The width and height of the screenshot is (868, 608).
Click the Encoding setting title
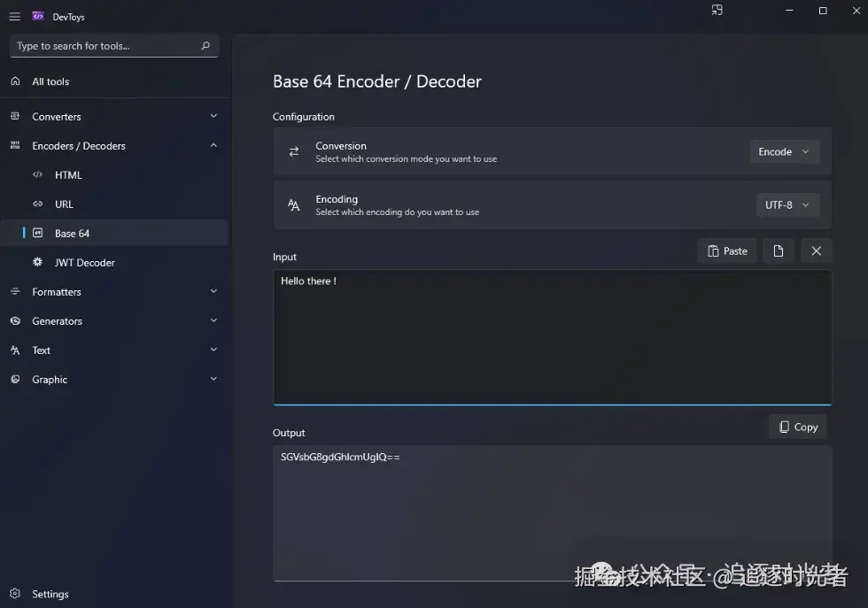(x=337, y=199)
